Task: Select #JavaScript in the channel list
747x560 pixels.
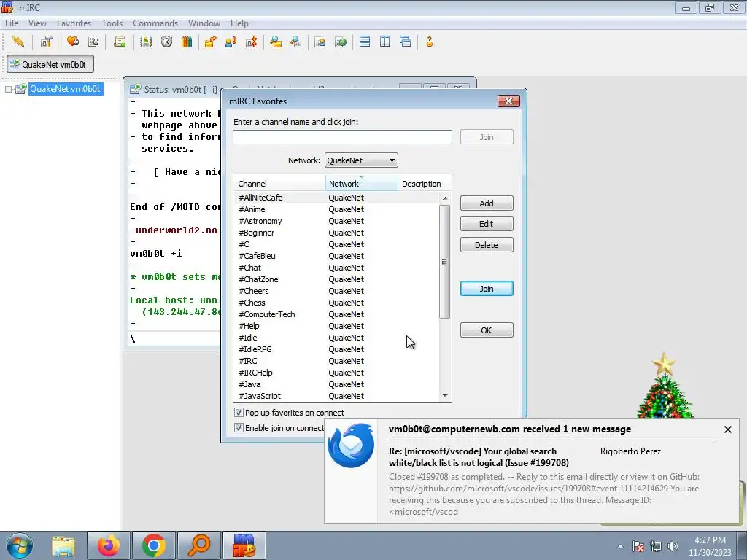Action: [x=336, y=396]
